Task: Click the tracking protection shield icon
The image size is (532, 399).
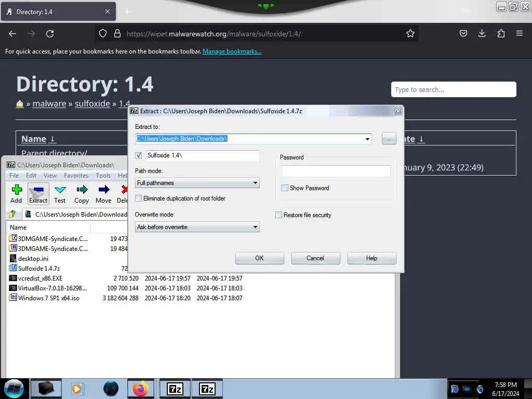Action: 103,34
